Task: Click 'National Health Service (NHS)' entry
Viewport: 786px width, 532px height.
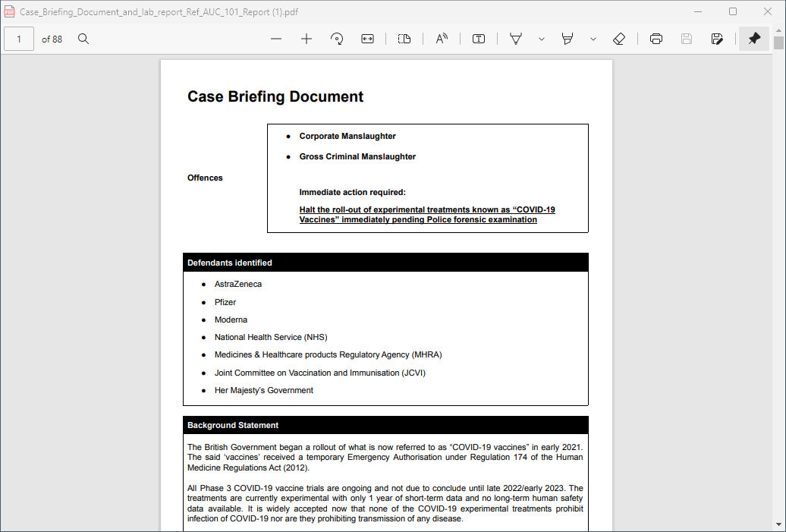Action: click(271, 338)
